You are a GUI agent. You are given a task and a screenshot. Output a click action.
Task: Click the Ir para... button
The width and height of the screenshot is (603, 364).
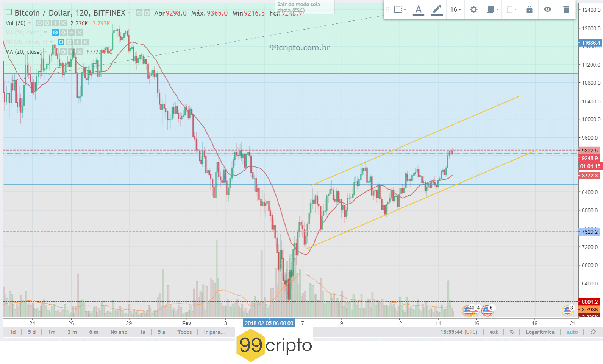click(214, 332)
